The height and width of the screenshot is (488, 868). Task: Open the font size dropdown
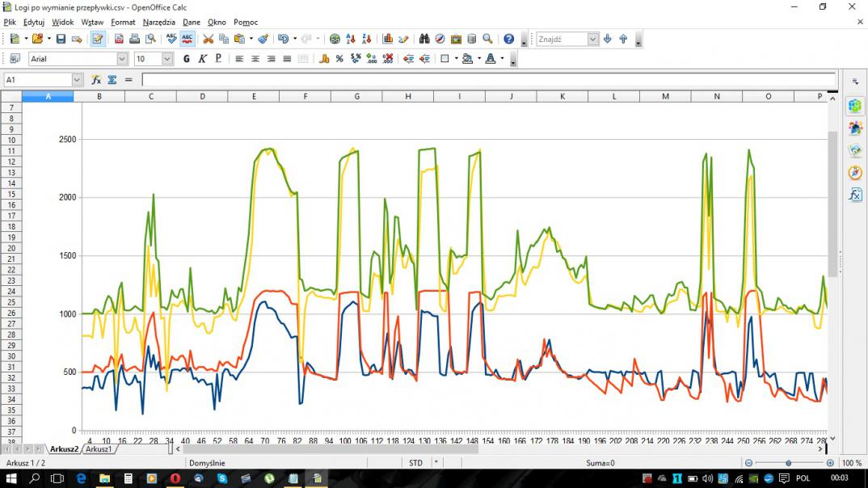[167, 59]
